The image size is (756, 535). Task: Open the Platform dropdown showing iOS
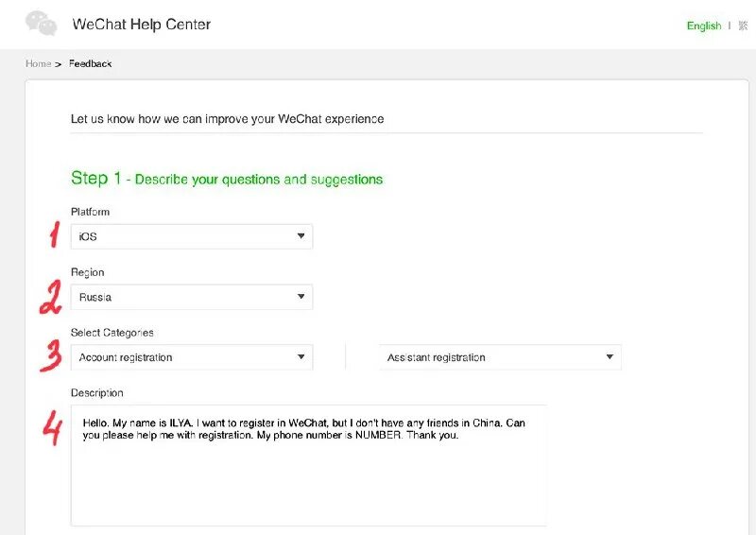point(192,236)
